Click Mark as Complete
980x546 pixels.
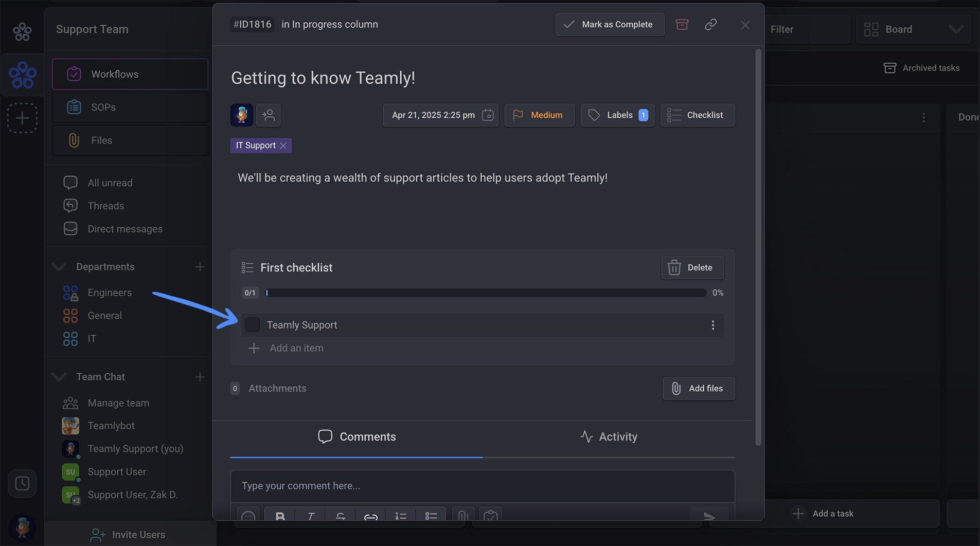610,24
